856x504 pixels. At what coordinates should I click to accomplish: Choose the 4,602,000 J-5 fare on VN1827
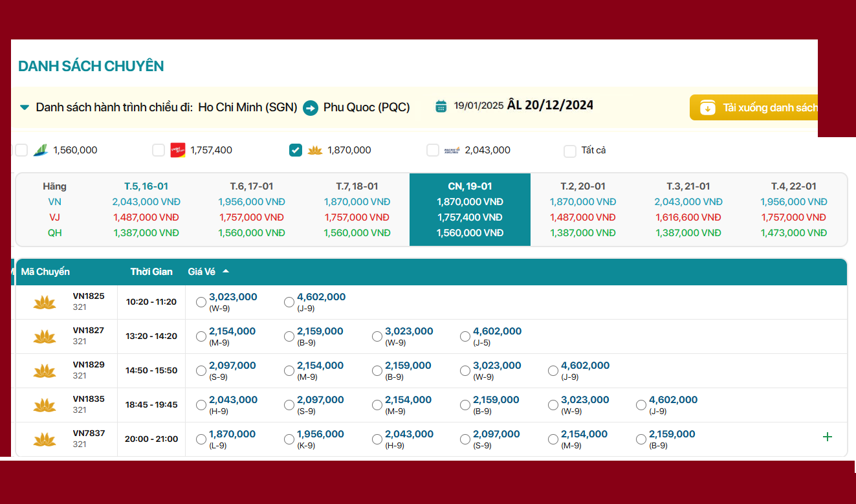point(465,336)
